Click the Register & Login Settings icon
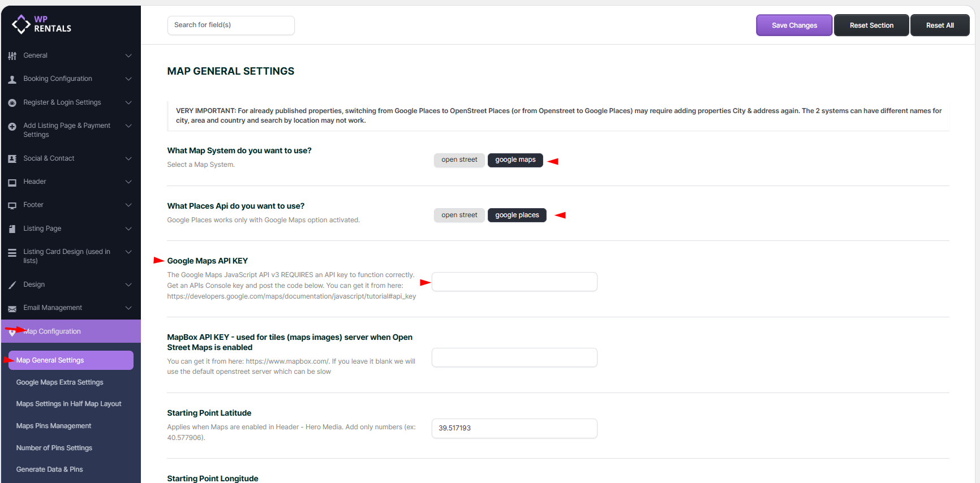Viewport: 980px width, 483px height. click(12, 103)
